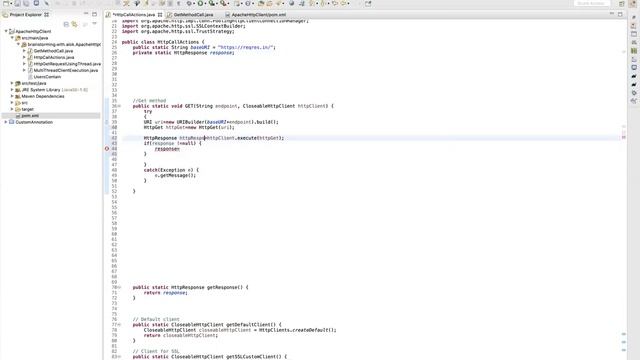Viewport: 640px width, 360px height.
Task: Expand the target folder
Action: click(x=12, y=109)
